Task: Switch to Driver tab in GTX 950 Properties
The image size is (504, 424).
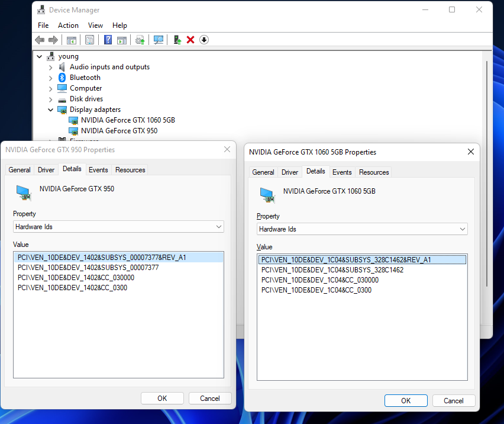Action: (46, 170)
